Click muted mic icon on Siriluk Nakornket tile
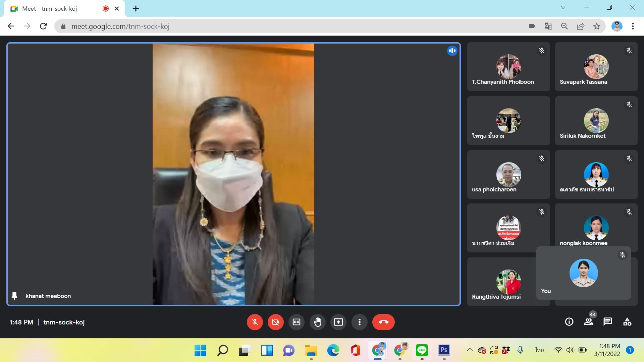The image size is (644, 362). tap(629, 105)
